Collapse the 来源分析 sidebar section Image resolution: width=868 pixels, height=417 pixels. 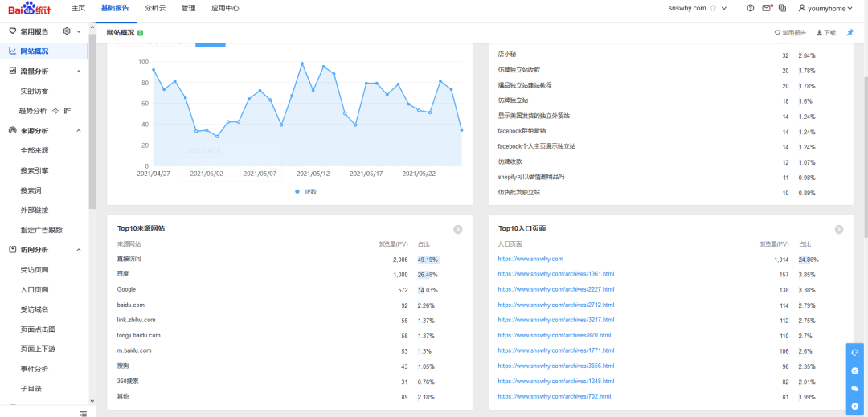pos(78,131)
